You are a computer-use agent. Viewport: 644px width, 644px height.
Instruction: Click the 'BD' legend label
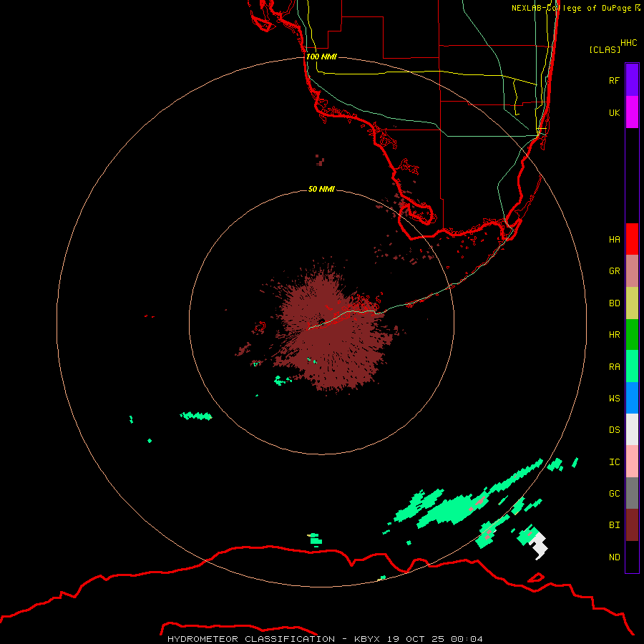tap(614, 303)
